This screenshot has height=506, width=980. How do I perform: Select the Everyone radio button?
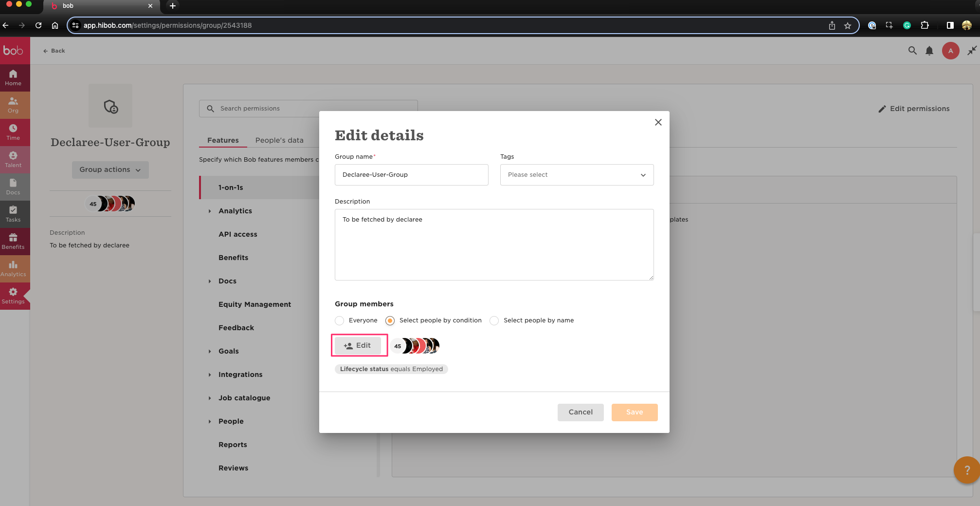coord(340,320)
